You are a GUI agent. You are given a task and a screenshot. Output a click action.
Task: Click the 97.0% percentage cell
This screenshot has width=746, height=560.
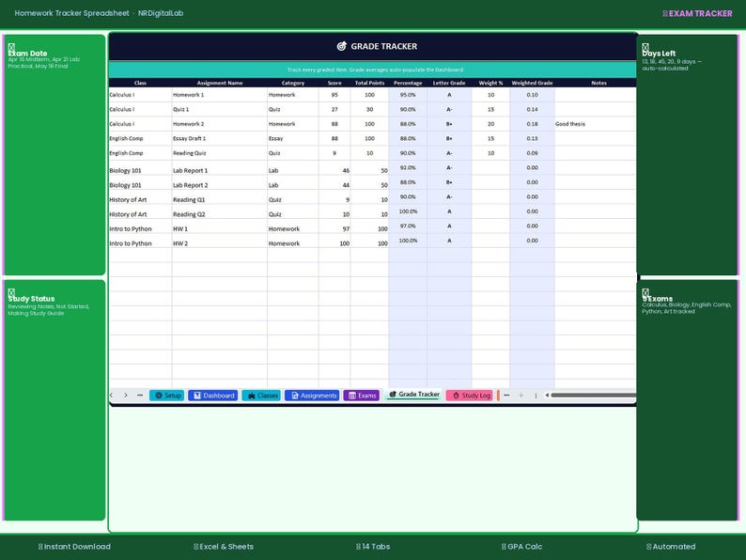coord(408,226)
